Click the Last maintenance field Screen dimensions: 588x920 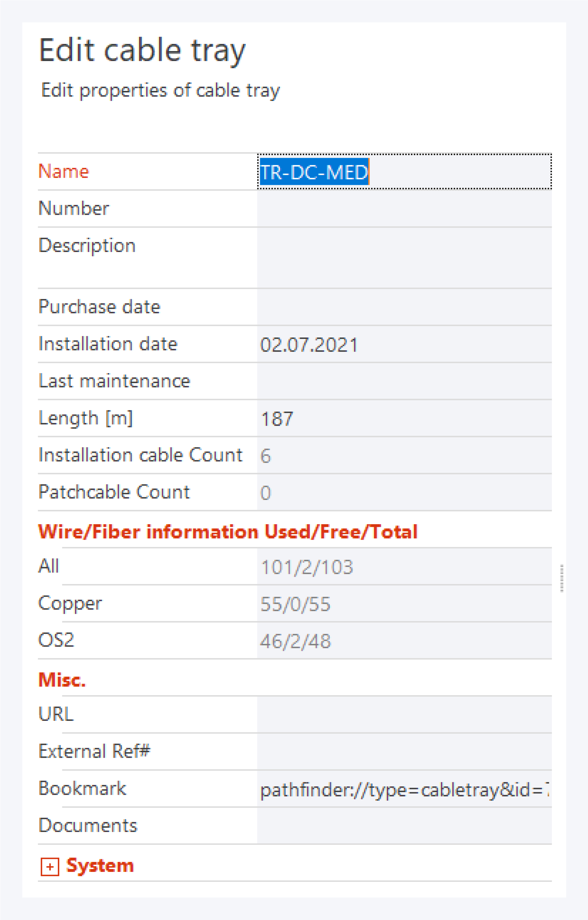(x=404, y=381)
